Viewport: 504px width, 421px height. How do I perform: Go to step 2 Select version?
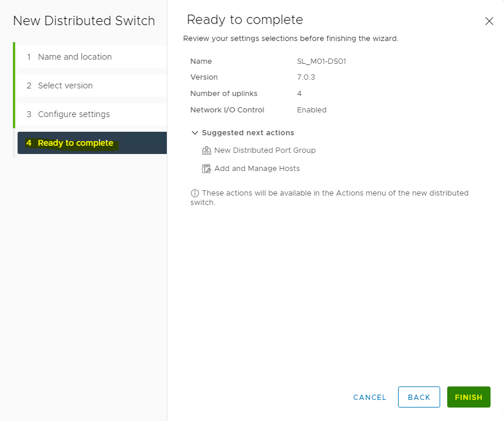coord(92,85)
